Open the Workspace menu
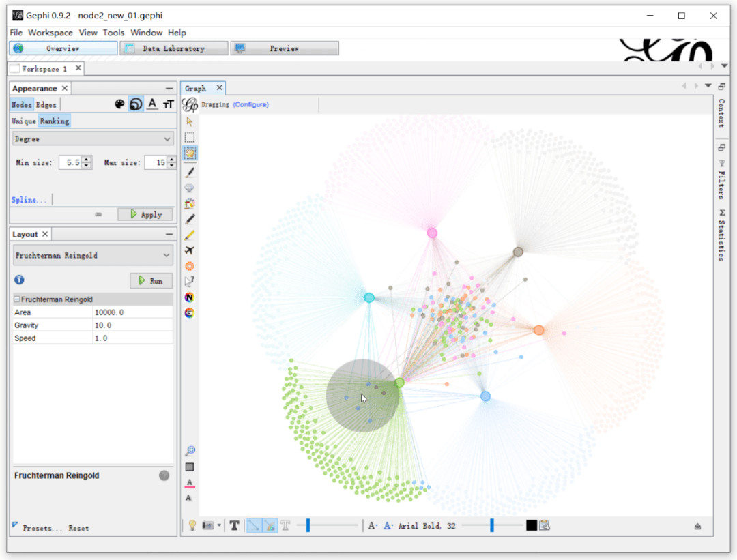The image size is (737, 560). point(50,33)
